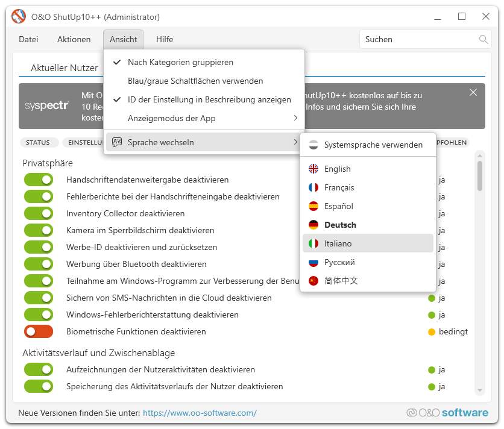
Task: Select the Chinese flag icon
Action: 313,281
